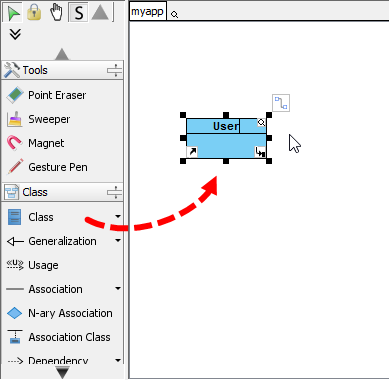Open the myapp breadcrumb tab
Viewport: 389px width, 380px height.
click(x=147, y=12)
